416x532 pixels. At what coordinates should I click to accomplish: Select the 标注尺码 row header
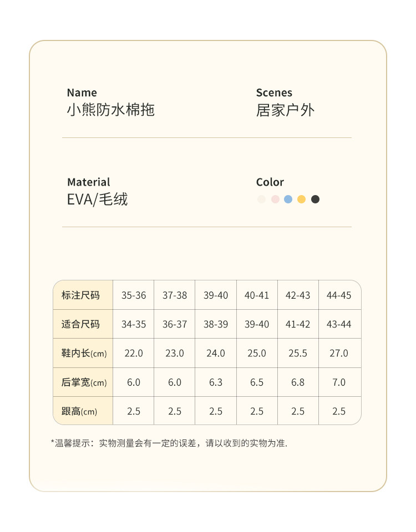tap(80, 295)
